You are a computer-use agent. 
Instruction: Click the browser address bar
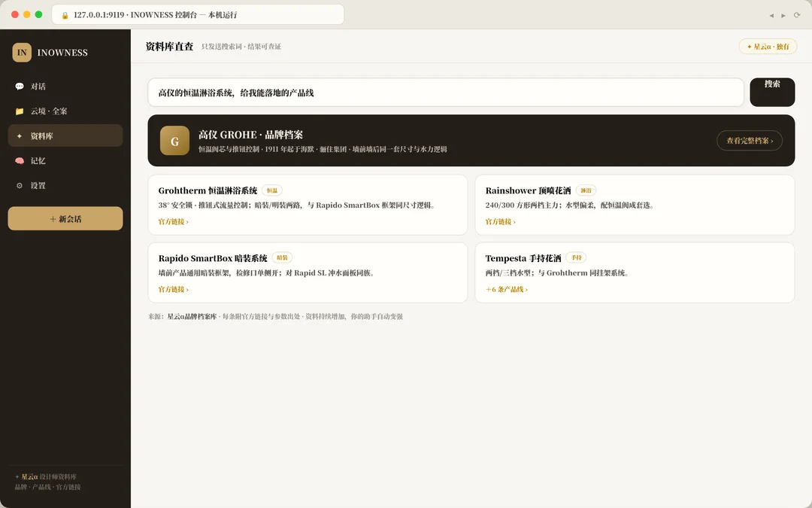coord(198,15)
